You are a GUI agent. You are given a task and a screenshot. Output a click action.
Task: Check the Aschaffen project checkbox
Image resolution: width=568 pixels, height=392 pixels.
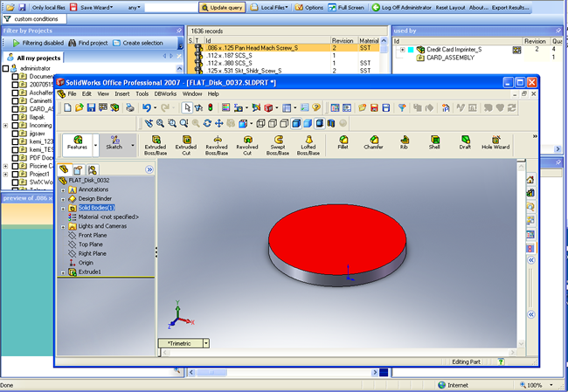pyautogui.click(x=15, y=93)
